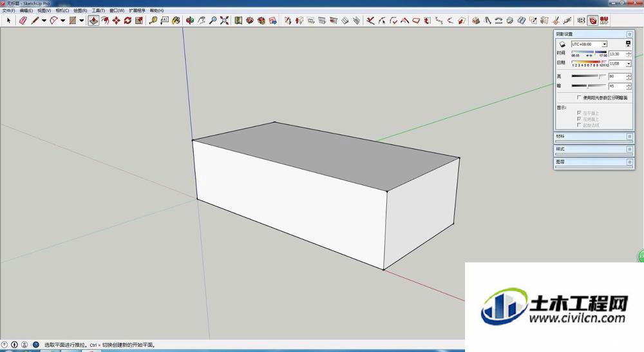This screenshot has height=352, width=644.
Task: Expand the Styles panel
Action: 629,150
